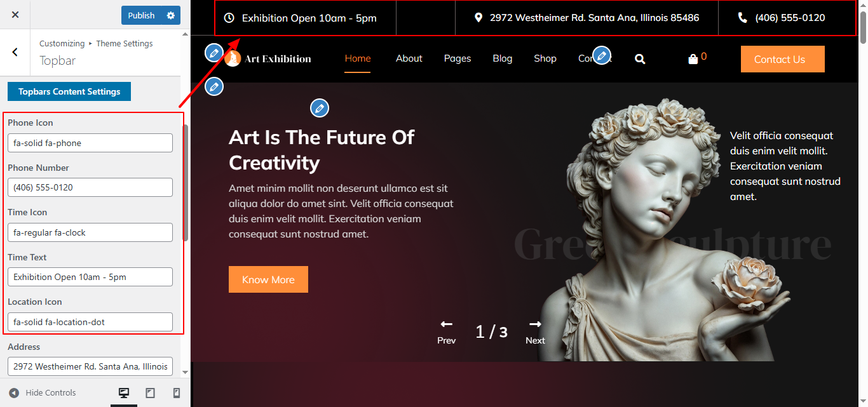
Task: Click the Publish button
Action: pos(141,15)
